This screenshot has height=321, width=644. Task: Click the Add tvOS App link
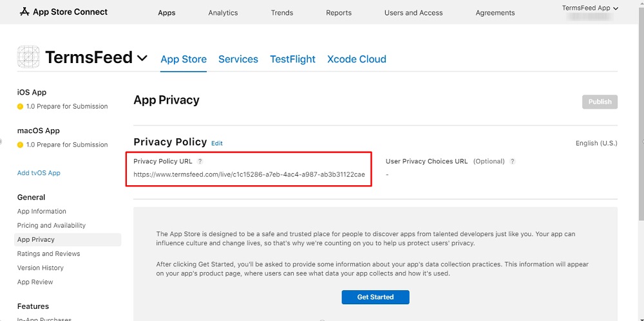(39, 173)
